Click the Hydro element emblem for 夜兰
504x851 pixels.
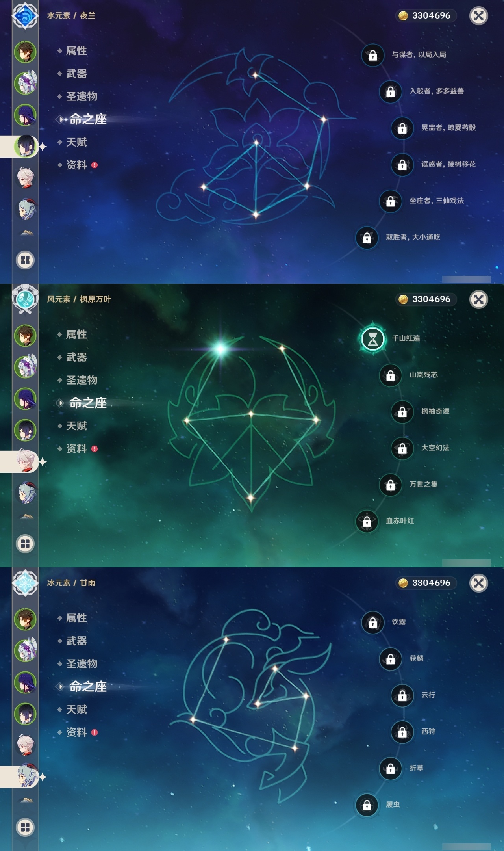pyautogui.click(x=25, y=16)
